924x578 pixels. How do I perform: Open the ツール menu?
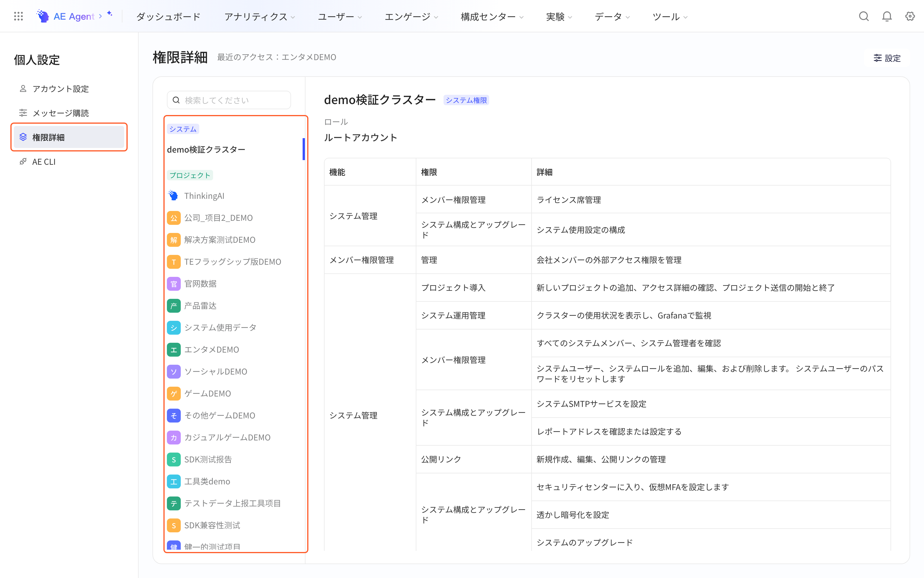tap(670, 16)
